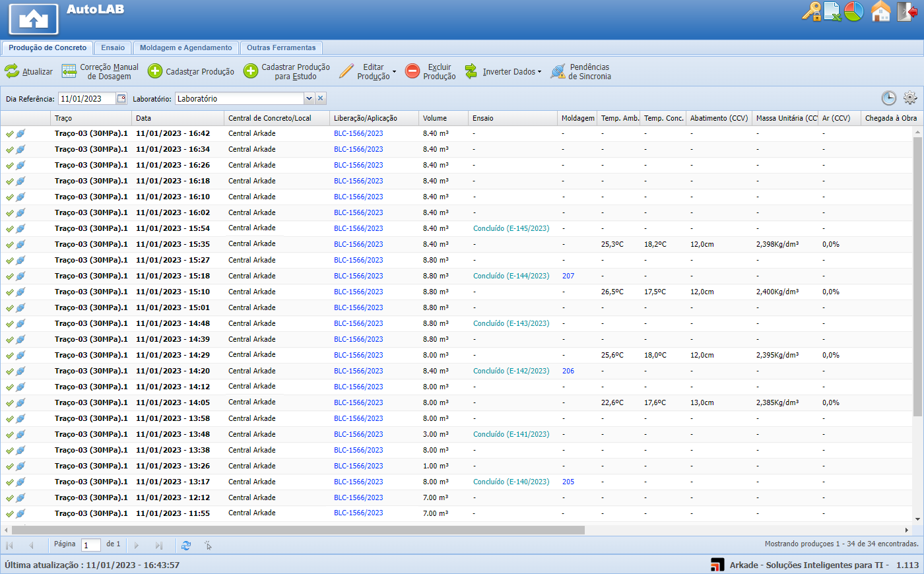Click the blue plug icon in the 13:17 row
The image size is (924, 574).
(20, 482)
